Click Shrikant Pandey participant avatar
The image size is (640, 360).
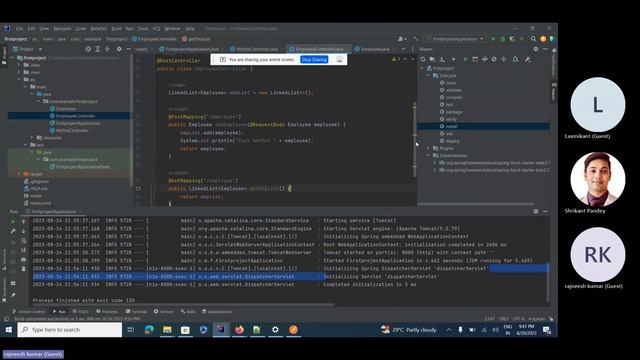(x=598, y=179)
